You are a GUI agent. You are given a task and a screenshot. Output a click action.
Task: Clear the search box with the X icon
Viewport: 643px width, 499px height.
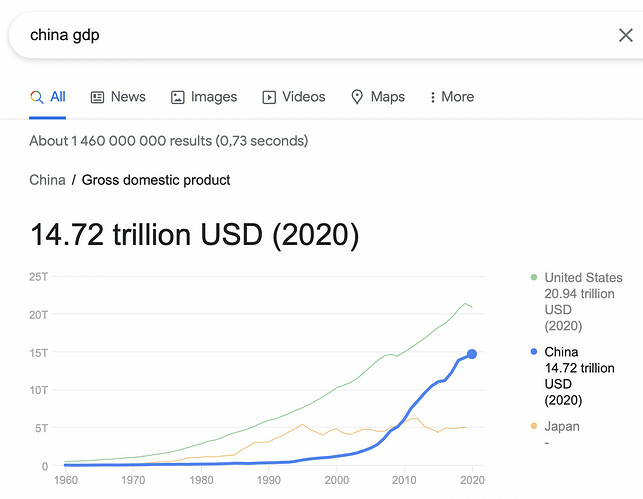coord(625,35)
